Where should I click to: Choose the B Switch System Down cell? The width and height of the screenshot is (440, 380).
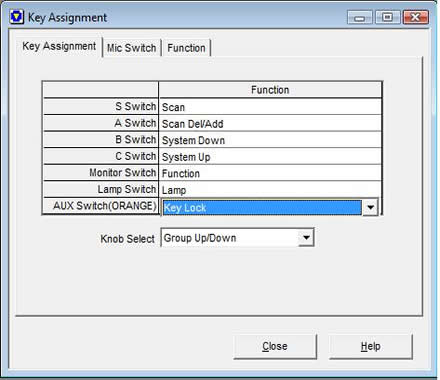point(270,140)
